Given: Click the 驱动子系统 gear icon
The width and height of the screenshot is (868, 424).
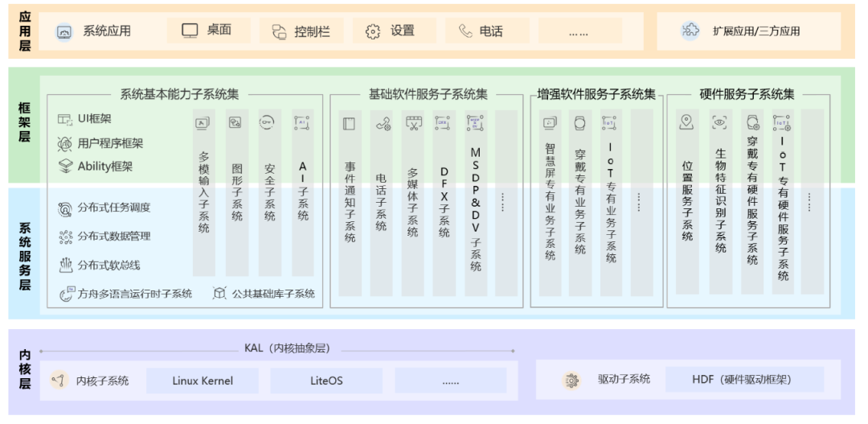Looking at the screenshot, I should pyautogui.click(x=571, y=380).
